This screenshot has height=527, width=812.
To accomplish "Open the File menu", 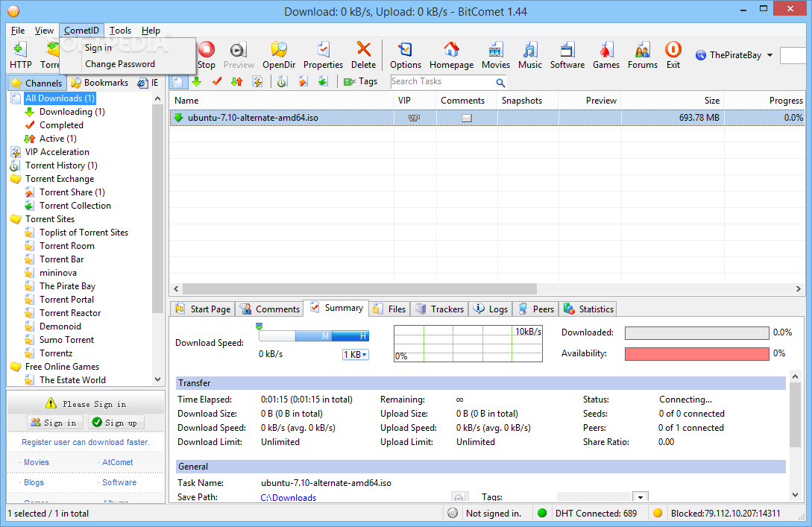I will 18,31.
